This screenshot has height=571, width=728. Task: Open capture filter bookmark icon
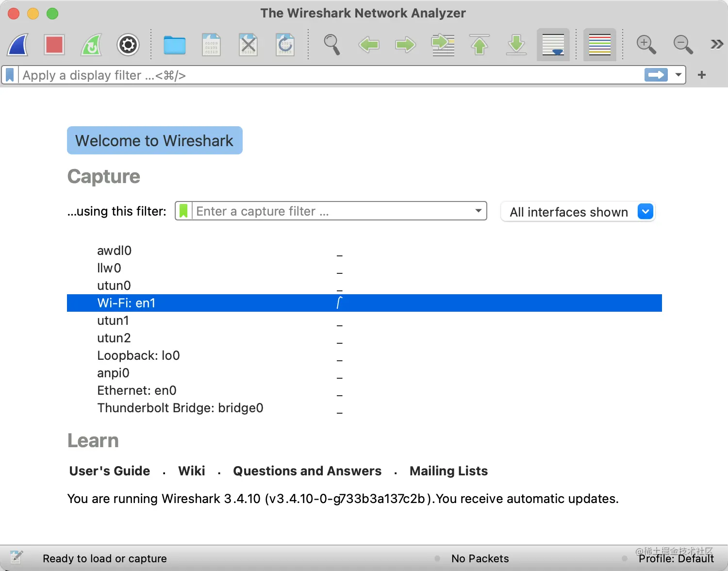click(183, 211)
